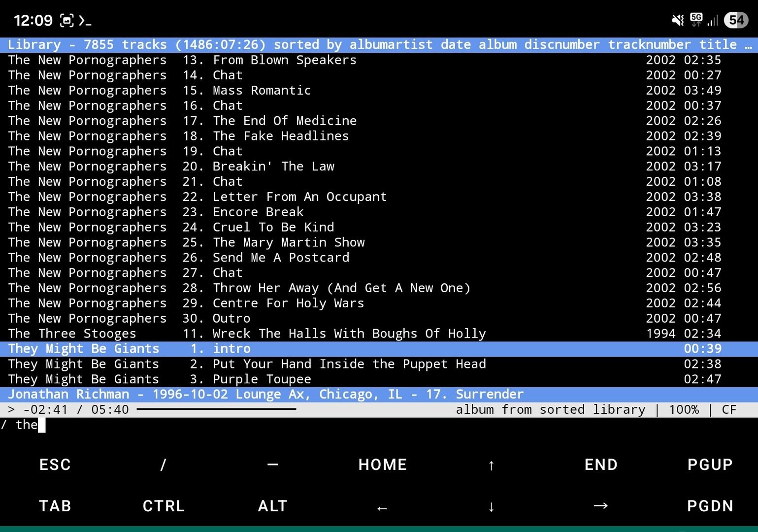758x532 pixels.
Task: Tap the dash key on the extra keys row
Action: (x=272, y=465)
